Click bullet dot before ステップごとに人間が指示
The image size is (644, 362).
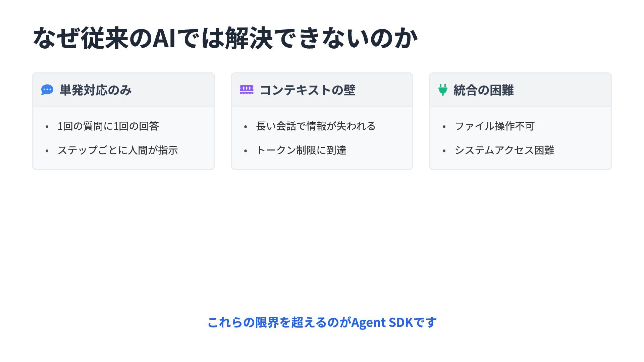coord(47,151)
